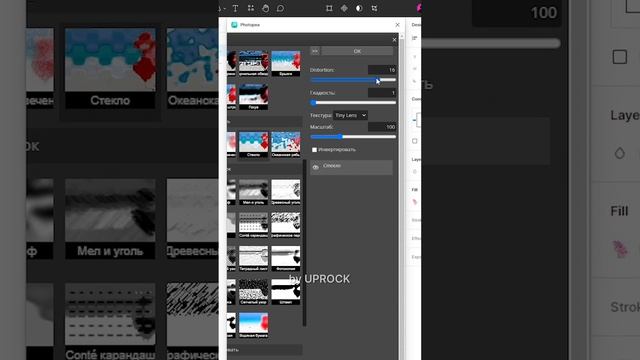The height and width of the screenshot is (360, 640).
Task: Click the half-filled circle mask icon
Action: click(x=359, y=8)
